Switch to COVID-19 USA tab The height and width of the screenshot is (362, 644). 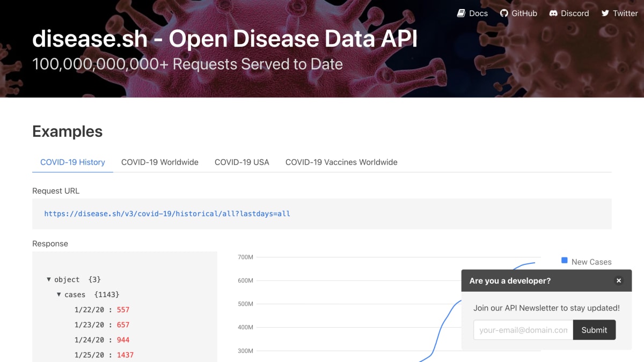pyautogui.click(x=242, y=162)
